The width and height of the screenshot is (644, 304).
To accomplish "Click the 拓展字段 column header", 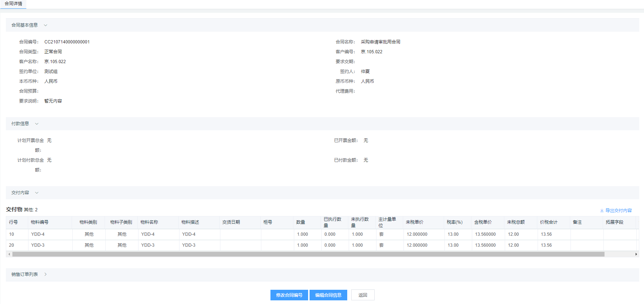I will 614,222.
